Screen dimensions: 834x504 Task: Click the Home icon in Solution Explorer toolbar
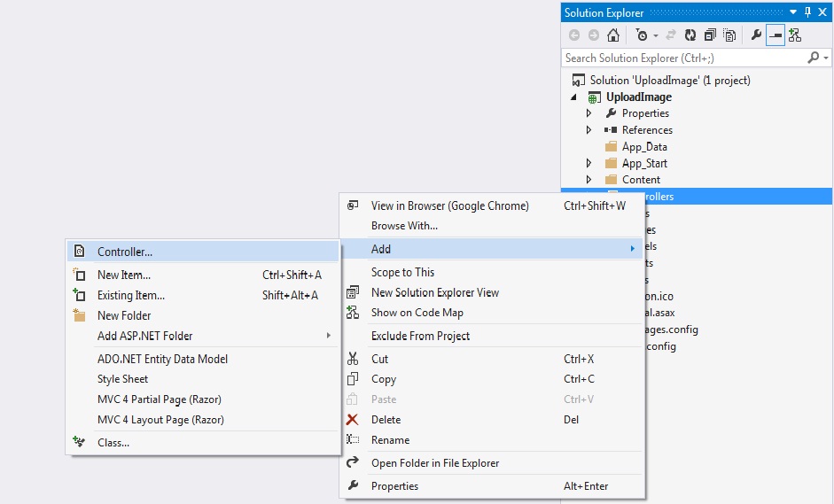[x=613, y=35]
